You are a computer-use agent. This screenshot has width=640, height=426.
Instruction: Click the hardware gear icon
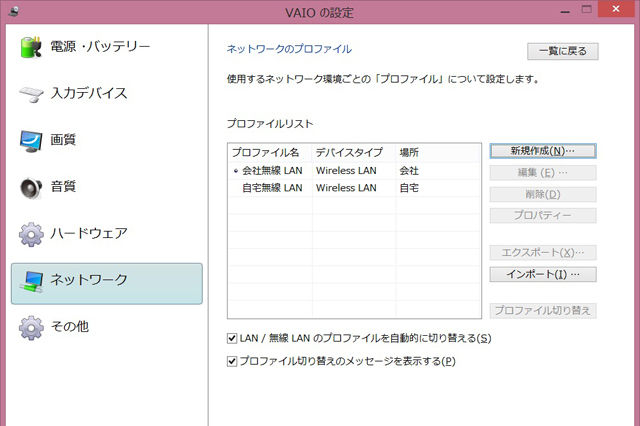point(31,234)
